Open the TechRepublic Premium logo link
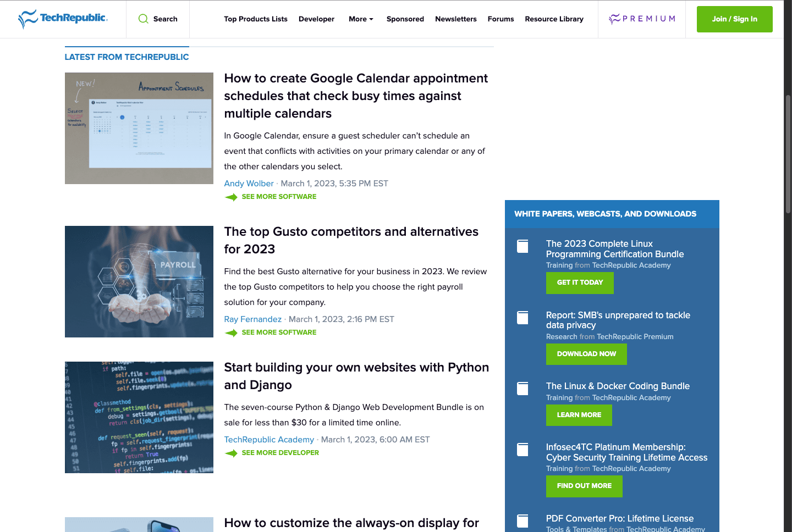 642,19
